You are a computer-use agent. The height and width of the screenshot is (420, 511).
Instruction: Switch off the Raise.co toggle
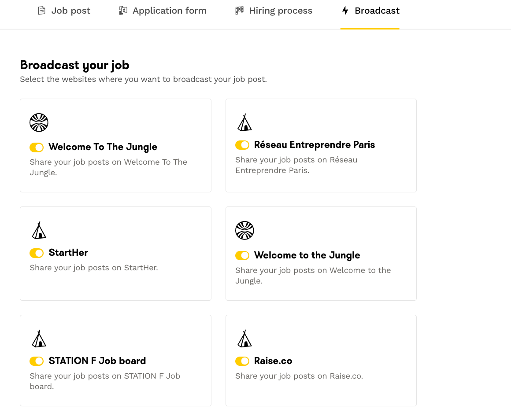click(x=242, y=361)
